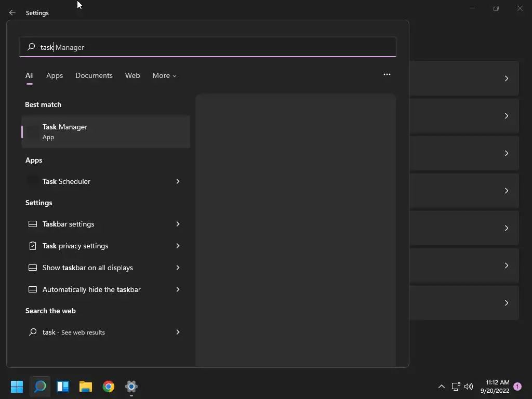Open Show taskbar on all displays
The height and width of the screenshot is (399, 532).
point(106,268)
